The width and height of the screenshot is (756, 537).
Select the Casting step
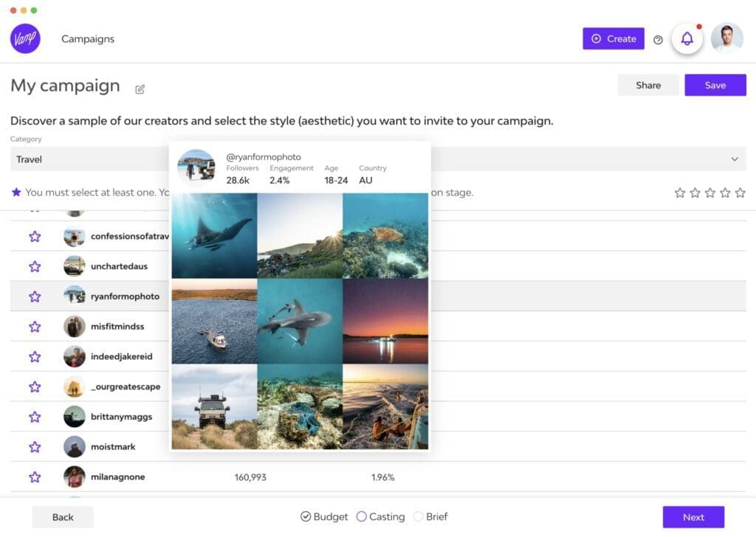pyautogui.click(x=380, y=517)
